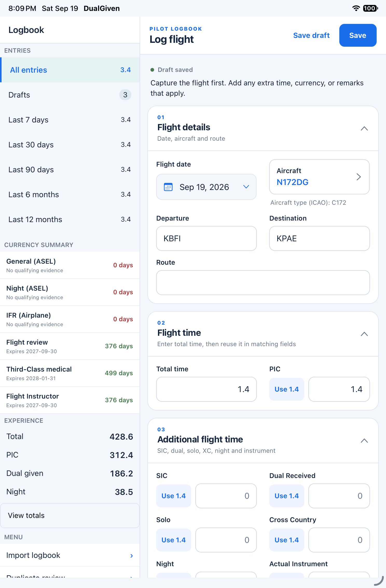This screenshot has height=588, width=386.
Task: Show Last 30 days entries
Action: (70, 145)
